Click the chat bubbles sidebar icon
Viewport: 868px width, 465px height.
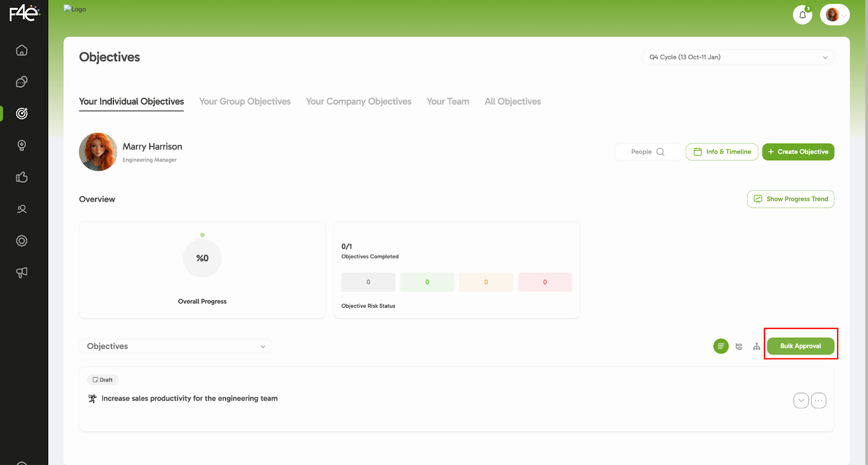tap(22, 82)
